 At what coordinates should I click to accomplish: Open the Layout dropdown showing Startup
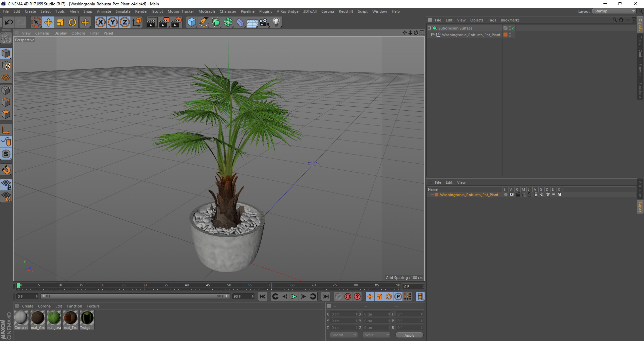pos(614,11)
